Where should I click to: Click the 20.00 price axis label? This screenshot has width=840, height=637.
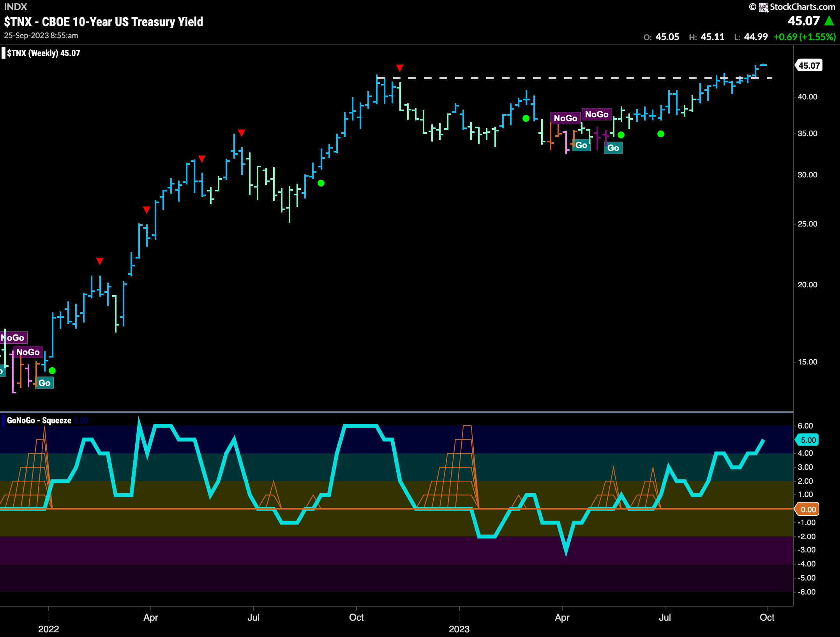(807, 285)
